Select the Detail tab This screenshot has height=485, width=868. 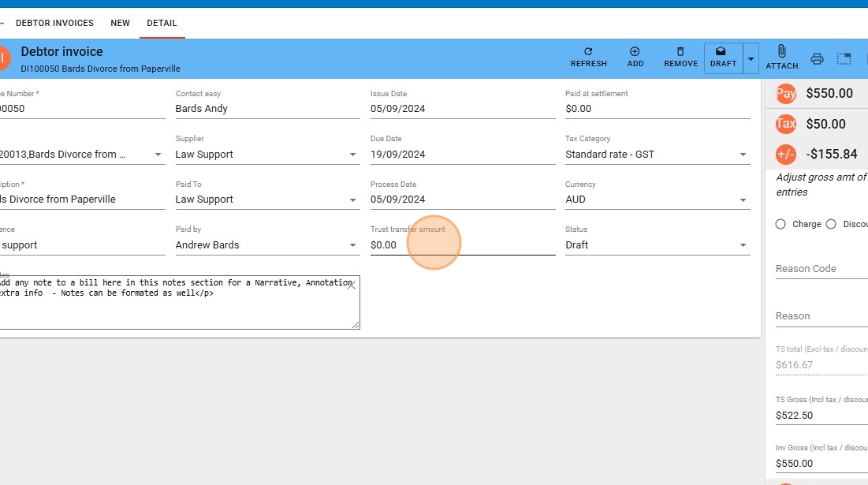pos(162,23)
